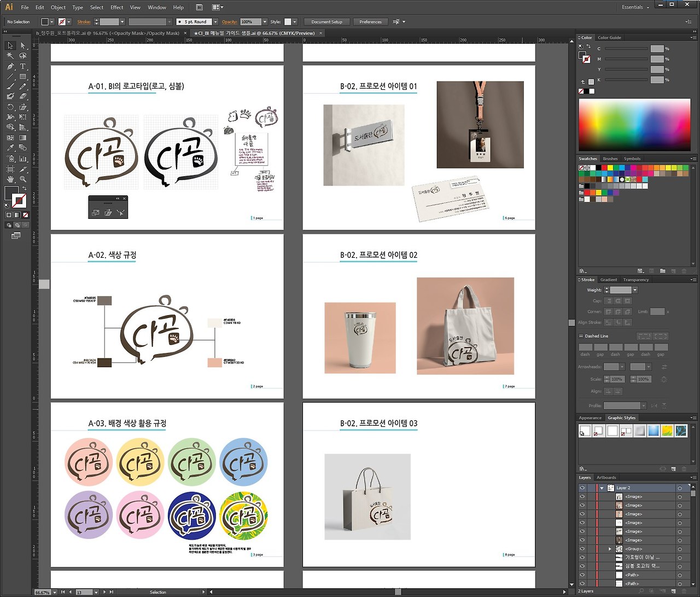Select the Column Graph tool

point(23,158)
